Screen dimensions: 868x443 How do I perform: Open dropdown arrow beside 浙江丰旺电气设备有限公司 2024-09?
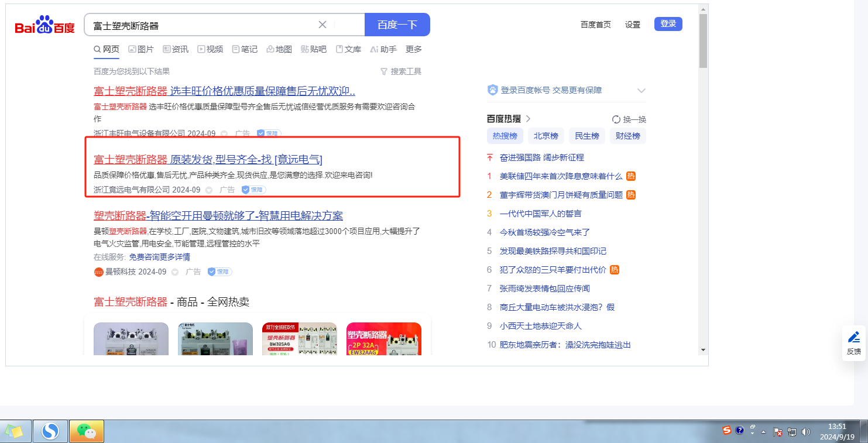tap(224, 134)
